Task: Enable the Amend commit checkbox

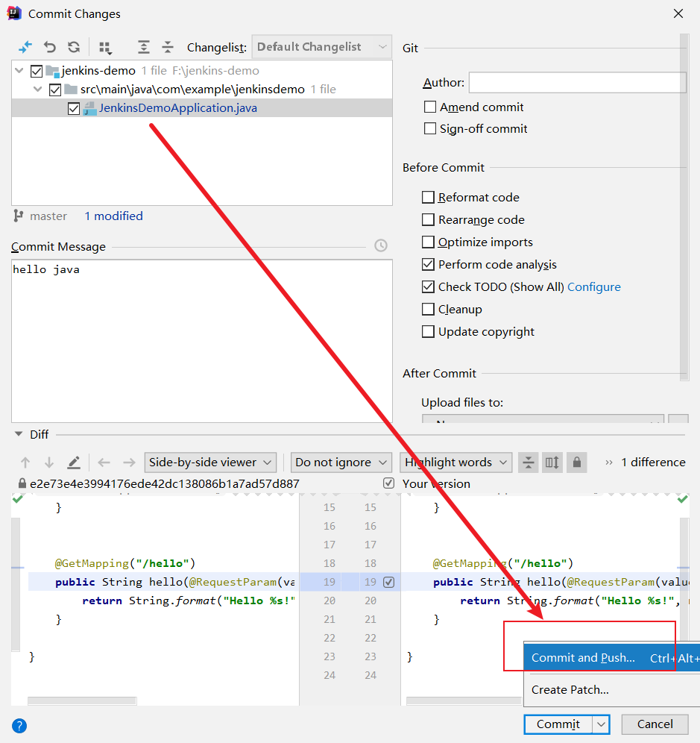Action: [430, 107]
